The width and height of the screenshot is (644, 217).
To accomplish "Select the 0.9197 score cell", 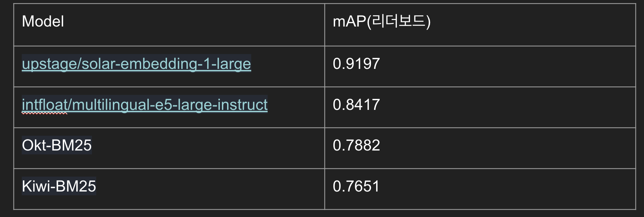I will click(x=480, y=66).
